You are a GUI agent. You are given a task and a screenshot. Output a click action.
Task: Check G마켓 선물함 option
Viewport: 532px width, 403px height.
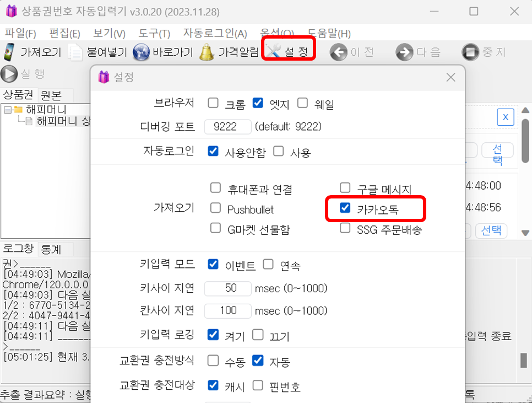coord(215,228)
